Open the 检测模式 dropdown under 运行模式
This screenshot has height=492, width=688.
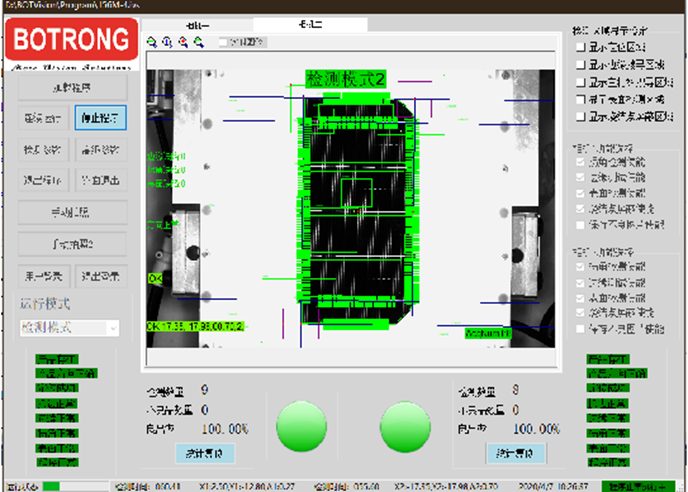(x=69, y=327)
